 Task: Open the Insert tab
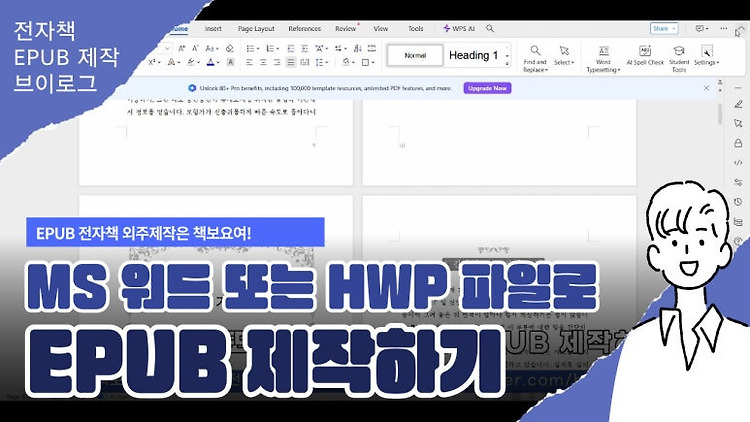point(213,29)
